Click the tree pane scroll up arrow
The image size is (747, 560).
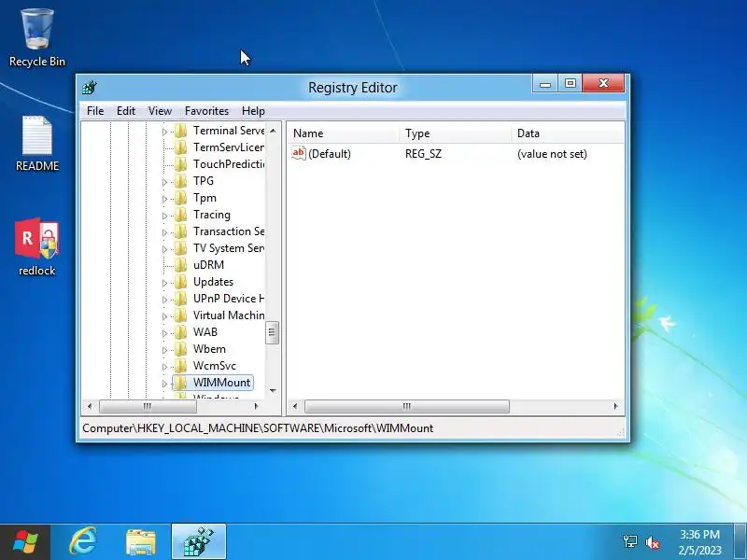coord(273,131)
